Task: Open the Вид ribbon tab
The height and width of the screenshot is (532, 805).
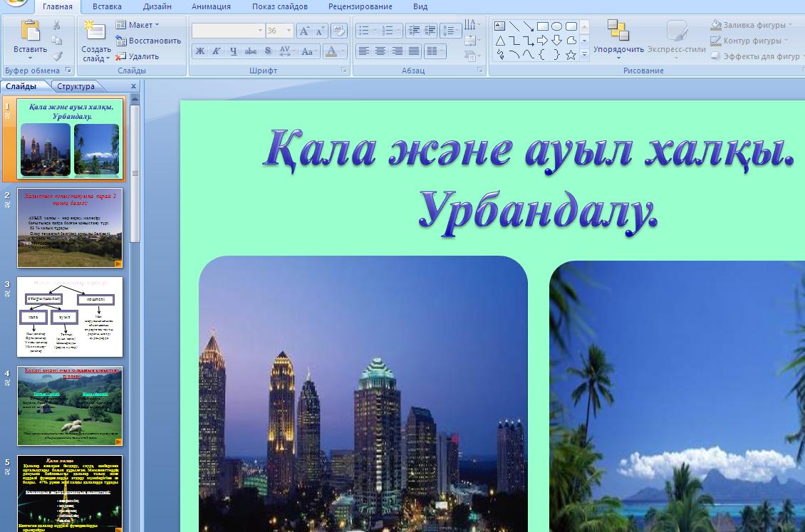Action: (420, 6)
